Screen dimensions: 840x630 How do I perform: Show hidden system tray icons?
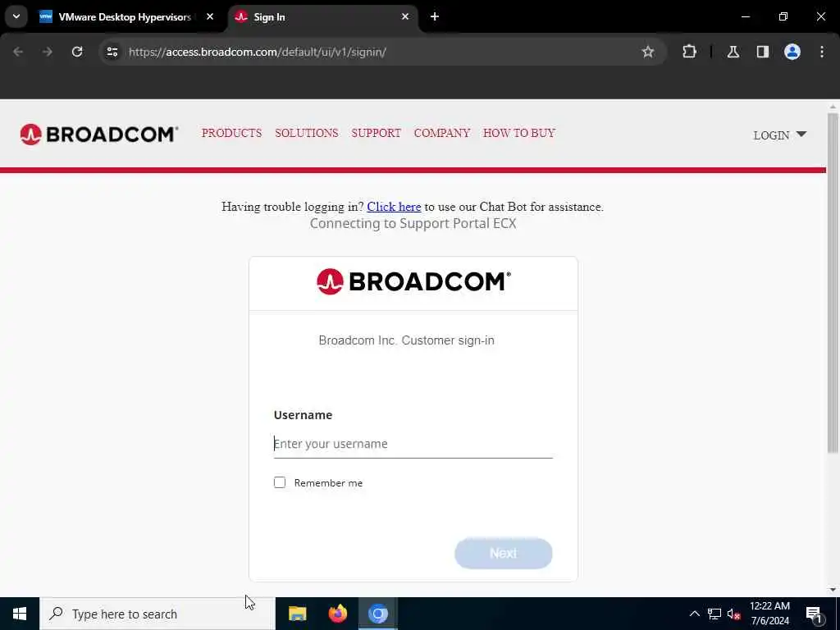pyautogui.click(x=694, y=614)
